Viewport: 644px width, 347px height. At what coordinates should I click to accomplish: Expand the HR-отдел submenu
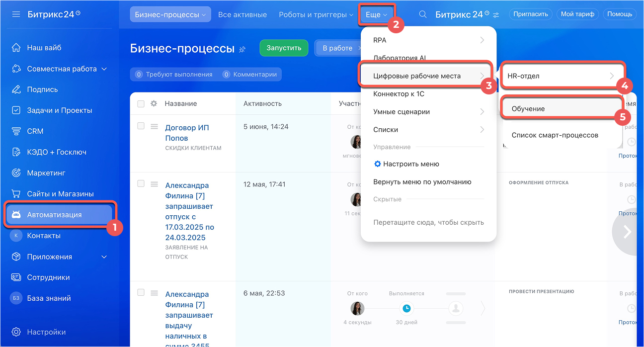562,76
